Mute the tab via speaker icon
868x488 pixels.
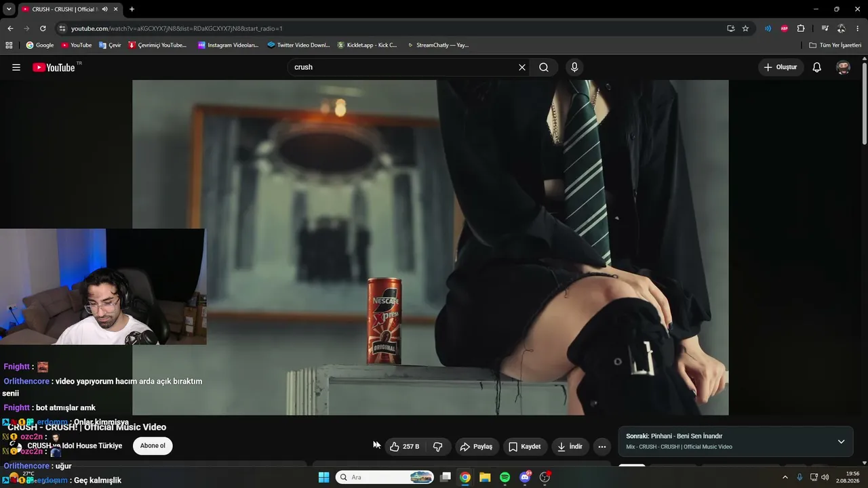[104, 9]
